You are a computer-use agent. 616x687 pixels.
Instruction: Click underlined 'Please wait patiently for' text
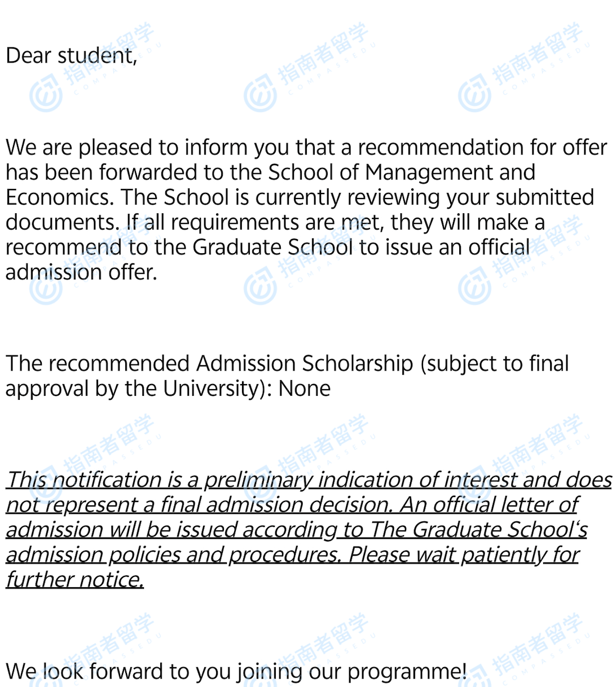click(464, 554)
